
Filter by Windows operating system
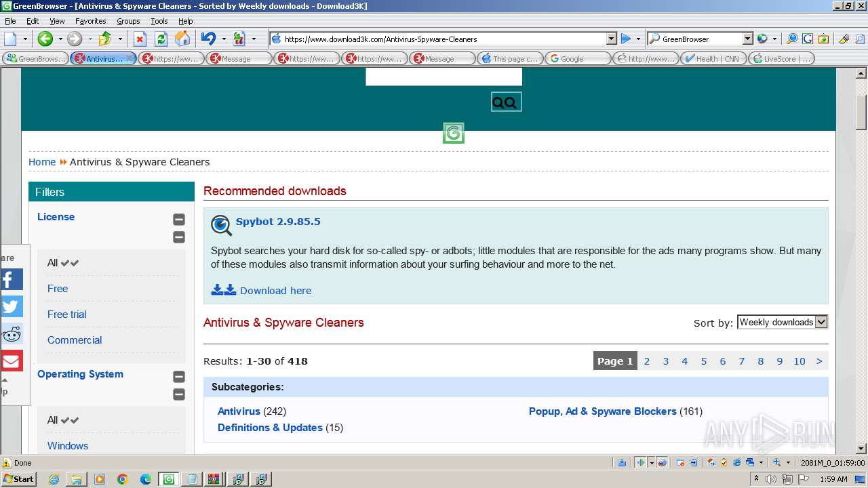68,446
